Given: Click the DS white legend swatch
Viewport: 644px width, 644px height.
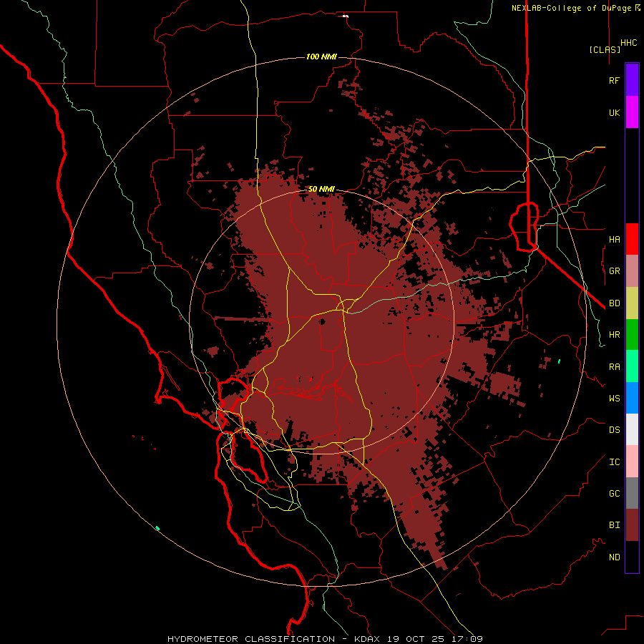Looking at the screenshot, I should (x=632, y=429).
